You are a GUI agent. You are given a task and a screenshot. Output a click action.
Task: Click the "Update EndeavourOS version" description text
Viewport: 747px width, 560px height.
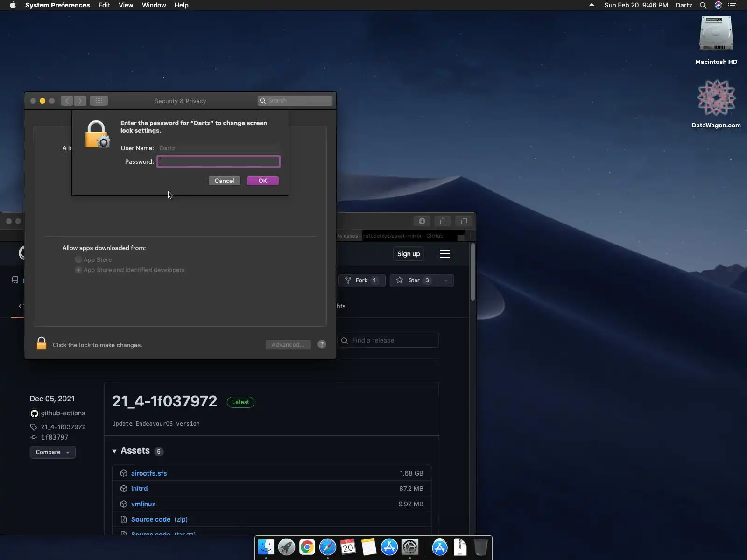[x=156, y=424]
